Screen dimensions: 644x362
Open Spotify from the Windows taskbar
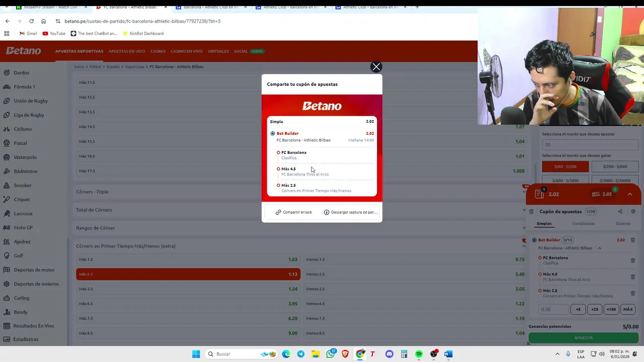tap(419, 354)
